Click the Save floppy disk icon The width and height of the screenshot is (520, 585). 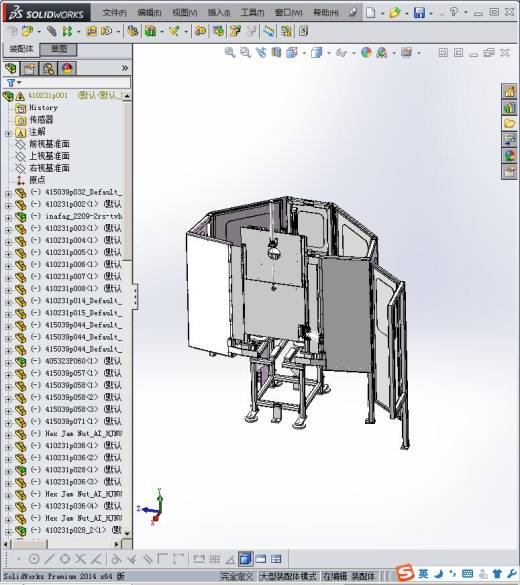419,13
